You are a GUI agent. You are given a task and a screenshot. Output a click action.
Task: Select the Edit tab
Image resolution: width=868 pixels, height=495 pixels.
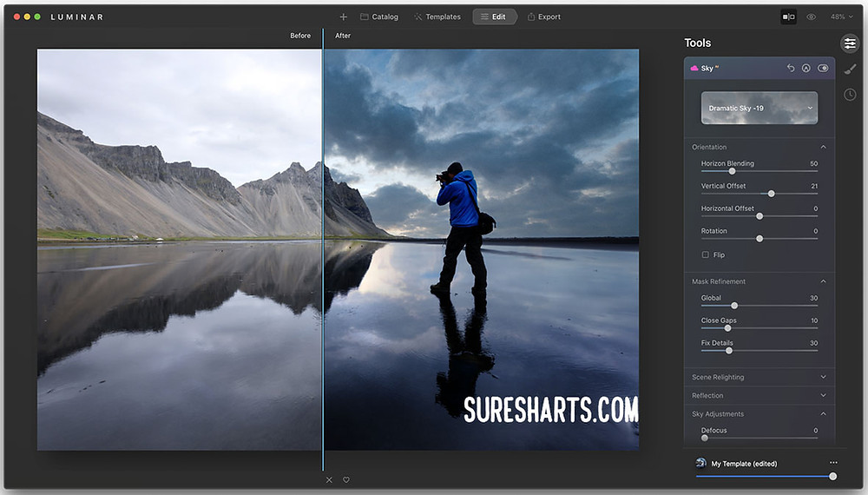click(494, 17)
